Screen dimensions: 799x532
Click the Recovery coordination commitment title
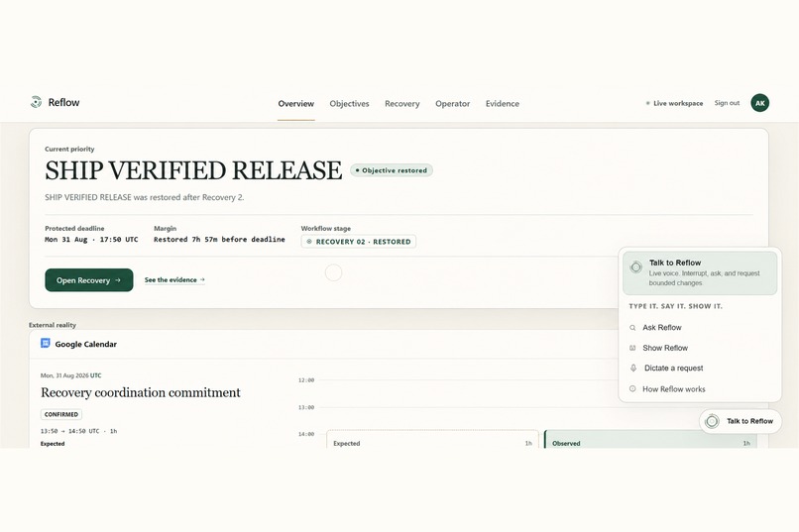point(140,392)
